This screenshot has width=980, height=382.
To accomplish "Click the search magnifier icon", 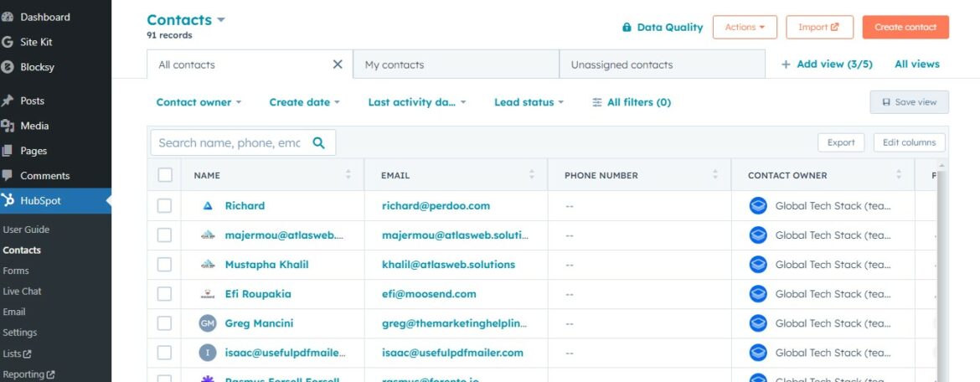I will click(319, 142).
